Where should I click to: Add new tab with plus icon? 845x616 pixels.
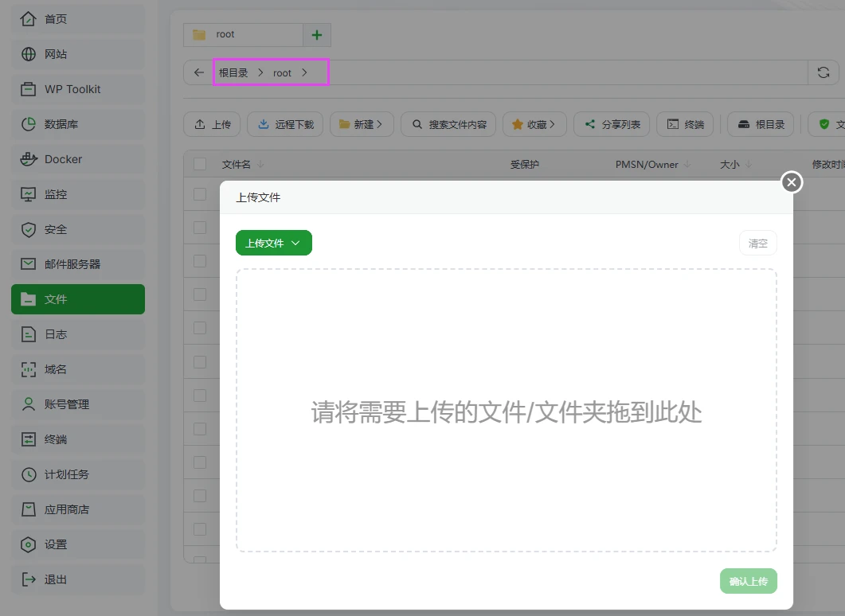(317, 35)
